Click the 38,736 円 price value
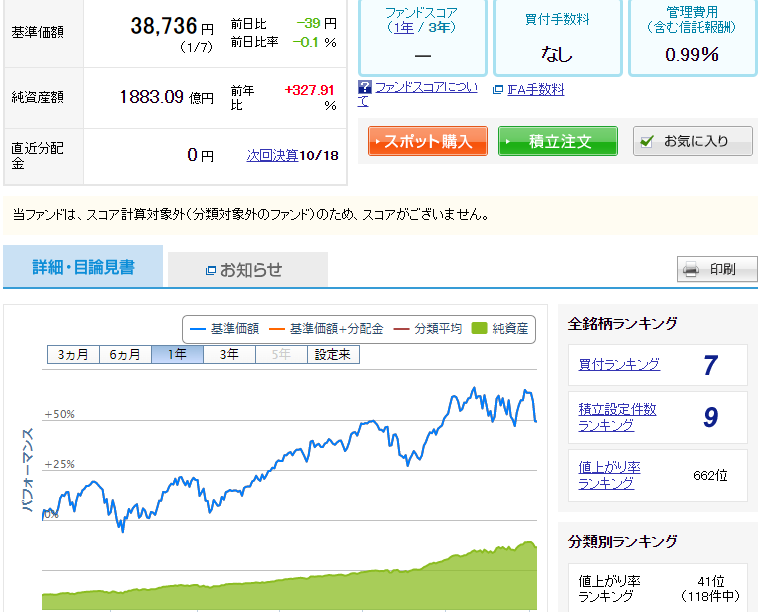The width and height of the screenshot is (765, 612). [x=172, y=26]
